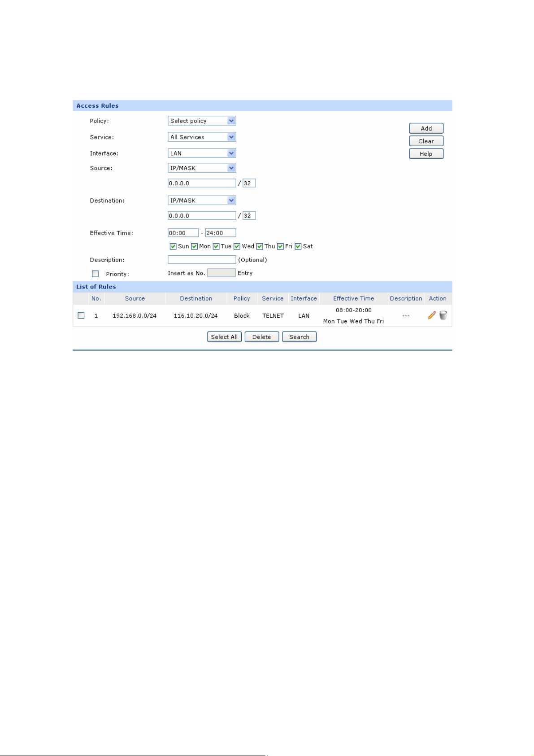Uncheck the Sun day checkbox
Viewport: 534px width, 756px height.
point(173,246)
